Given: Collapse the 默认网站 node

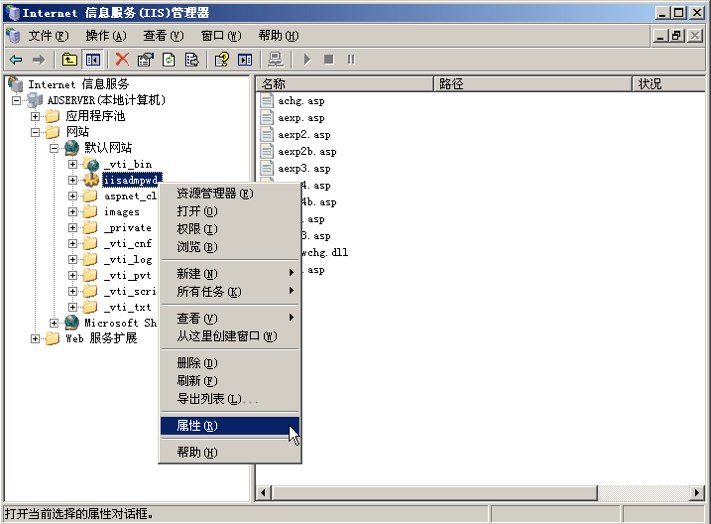Looking at the screenshot, I should (x=54, y=148).
